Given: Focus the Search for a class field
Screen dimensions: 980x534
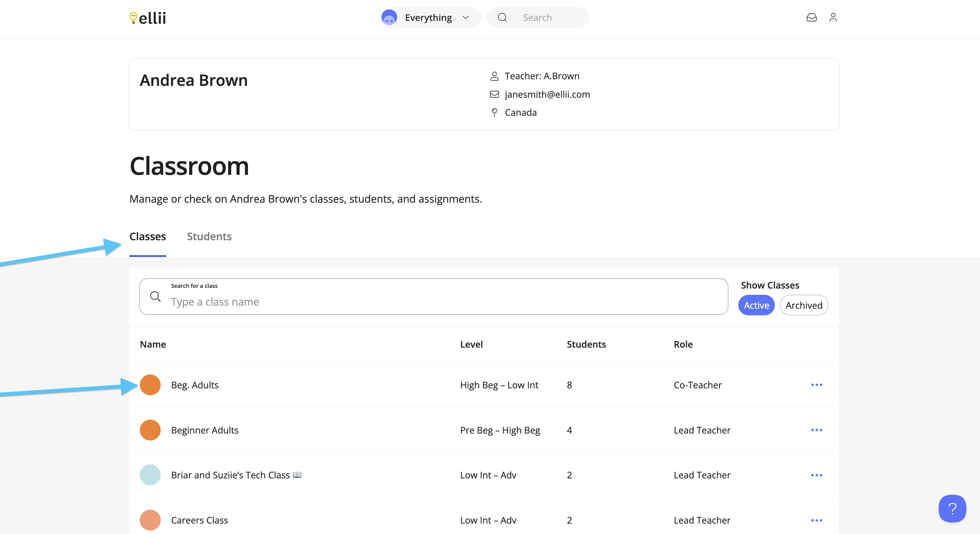Looking at the screenshot, I should (433, 296).
